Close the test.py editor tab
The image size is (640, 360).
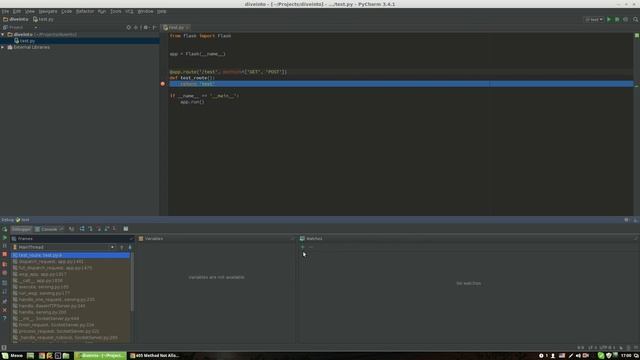tap(187, 27)
